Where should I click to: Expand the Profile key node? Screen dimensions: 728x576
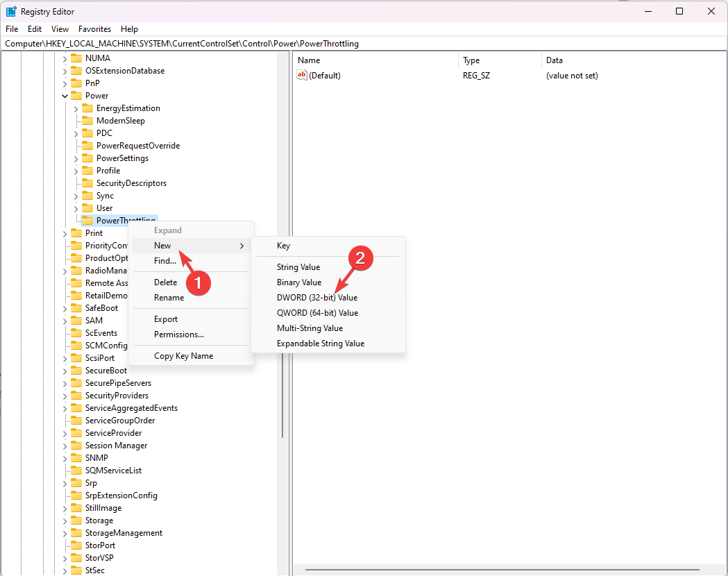coord(76,171)
